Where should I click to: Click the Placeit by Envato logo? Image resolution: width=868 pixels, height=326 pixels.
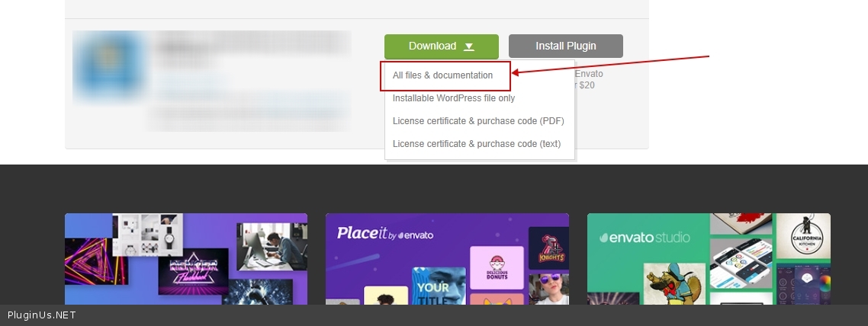click(x=385, y=235)
